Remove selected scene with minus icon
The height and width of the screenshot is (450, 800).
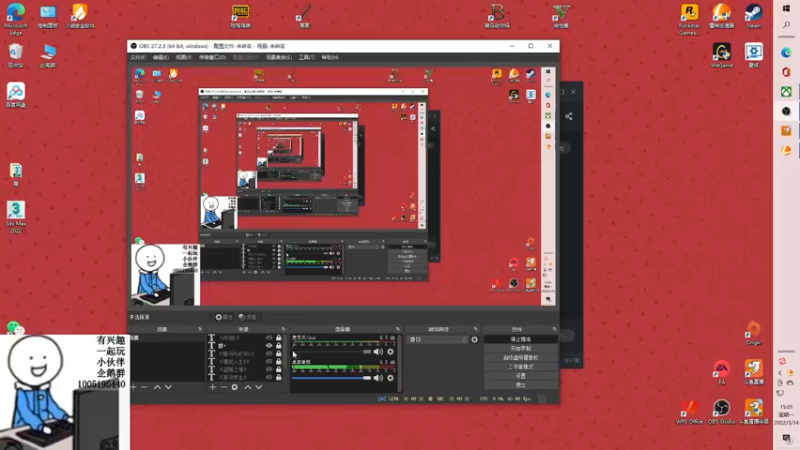(x=144, y=387)
